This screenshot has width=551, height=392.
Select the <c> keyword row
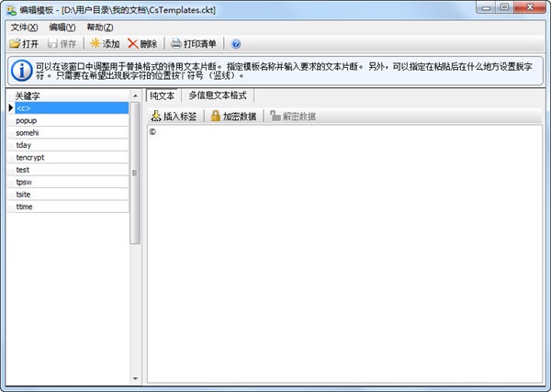[72, 108]
